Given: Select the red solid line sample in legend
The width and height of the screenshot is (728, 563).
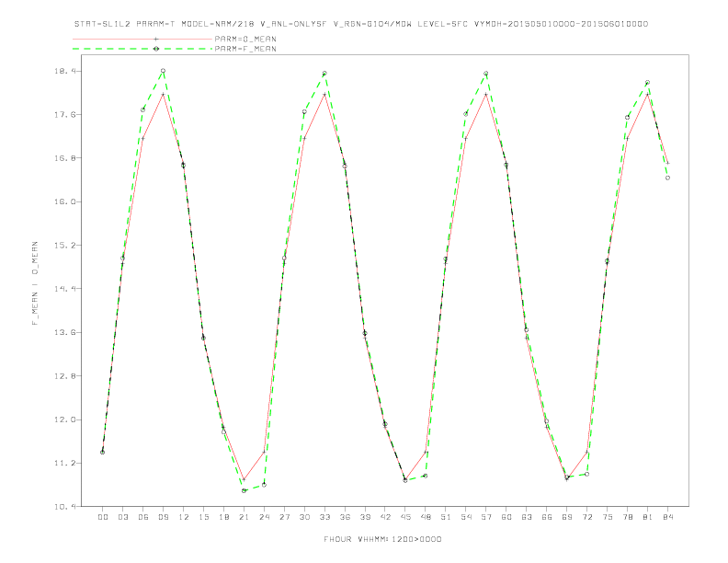Looking at the screenshot, I should pyautogui.click(x=142, y=39).
